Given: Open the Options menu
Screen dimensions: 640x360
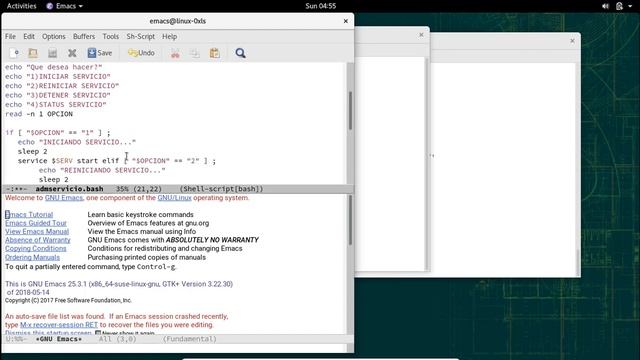Looking at the screenshot, I should [54, 36].
